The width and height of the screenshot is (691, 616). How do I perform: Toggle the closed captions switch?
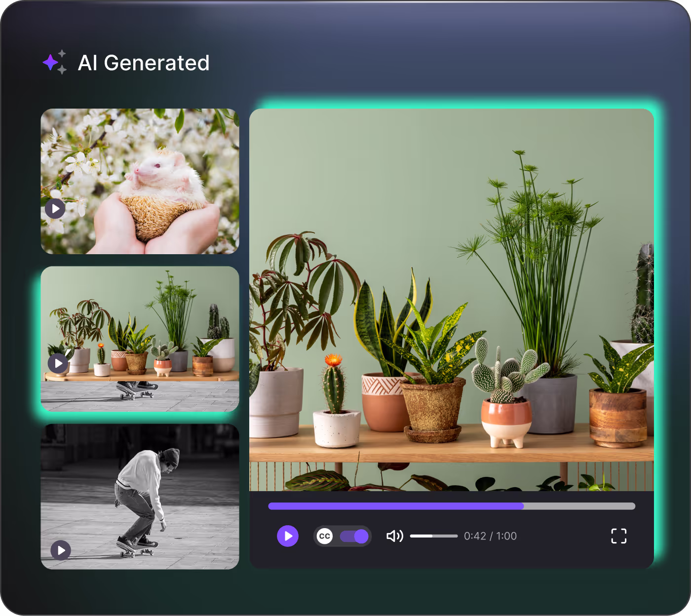pyautogui.click(x=354, y=536)
